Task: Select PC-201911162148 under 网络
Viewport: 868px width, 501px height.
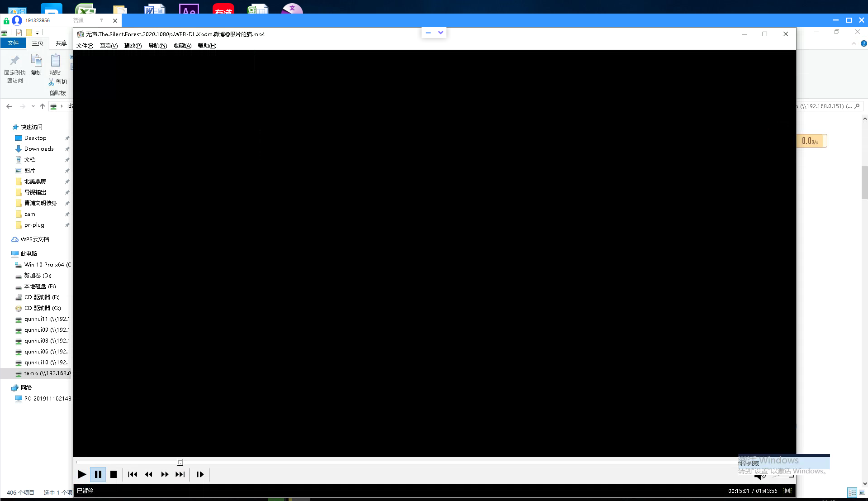Action: 47,399
